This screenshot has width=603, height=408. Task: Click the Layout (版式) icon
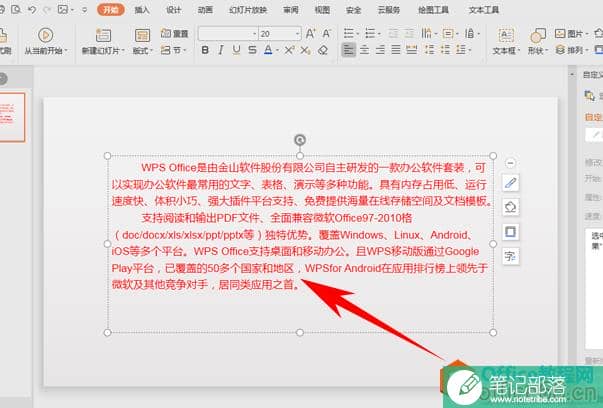point(142,35)
